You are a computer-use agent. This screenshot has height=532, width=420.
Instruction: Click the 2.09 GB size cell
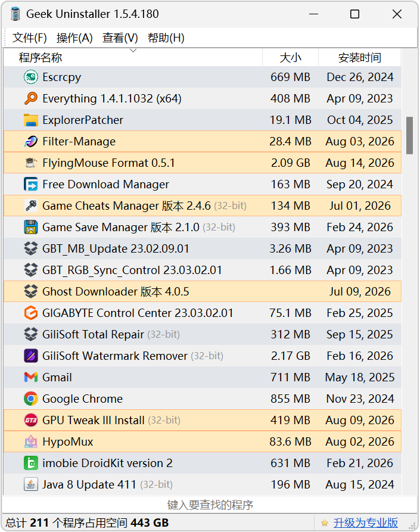tap(290, 163)
